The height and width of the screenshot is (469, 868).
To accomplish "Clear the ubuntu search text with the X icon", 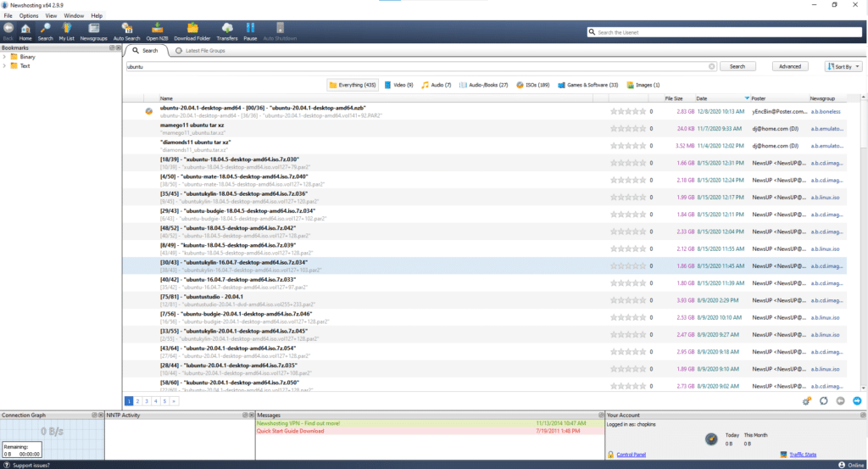I will coord(712,66).
